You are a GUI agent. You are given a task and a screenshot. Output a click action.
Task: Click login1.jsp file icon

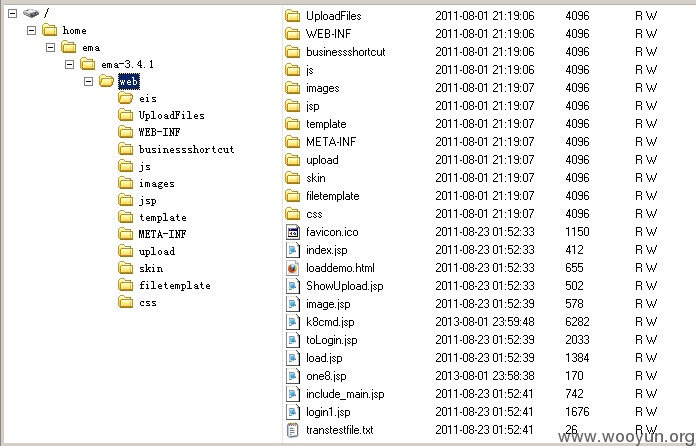(293, 412)
